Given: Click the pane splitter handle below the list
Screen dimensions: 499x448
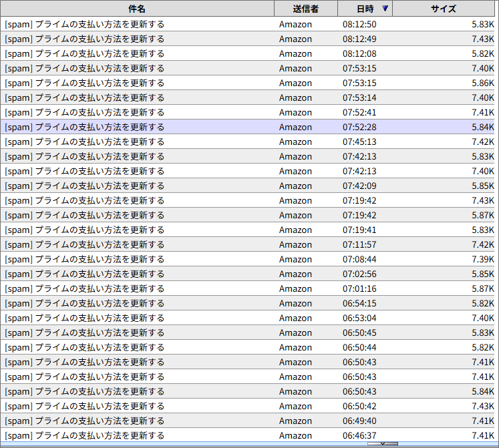Looking at the screenshot, I should [x=383, y=443].
